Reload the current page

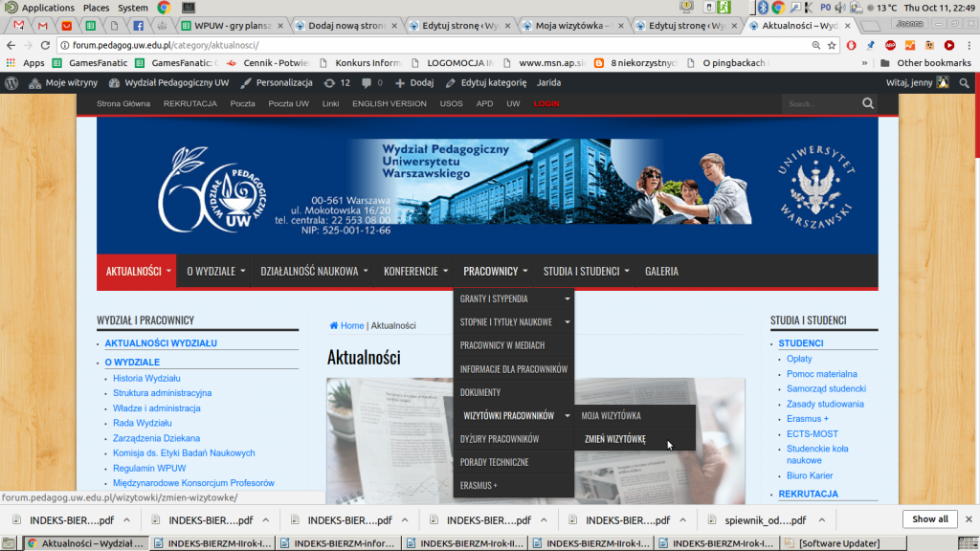tap(45, 45)
